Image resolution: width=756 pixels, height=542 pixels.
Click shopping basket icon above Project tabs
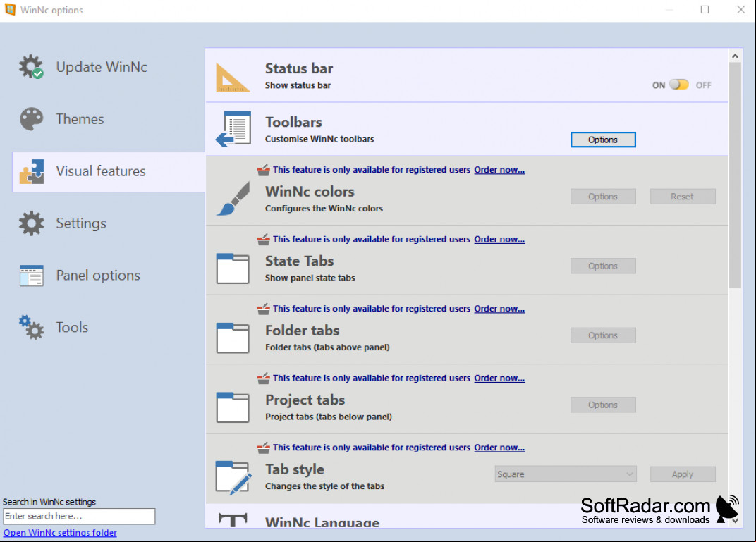point(263,378)
